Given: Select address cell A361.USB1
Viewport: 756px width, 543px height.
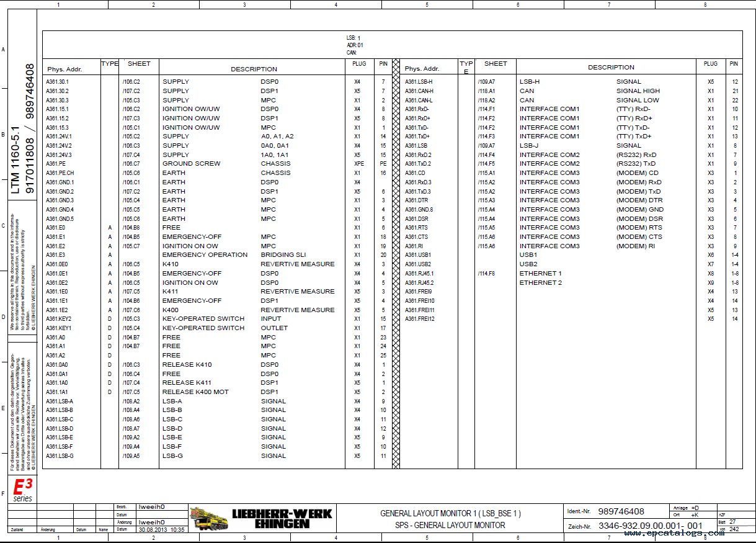Looking at the screenshot, I should (x=417, y=255).
